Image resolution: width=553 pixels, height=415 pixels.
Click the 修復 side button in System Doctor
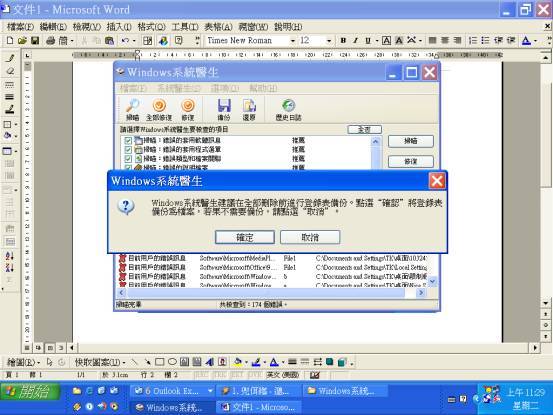pyautogui.click(x=411, y=161)
